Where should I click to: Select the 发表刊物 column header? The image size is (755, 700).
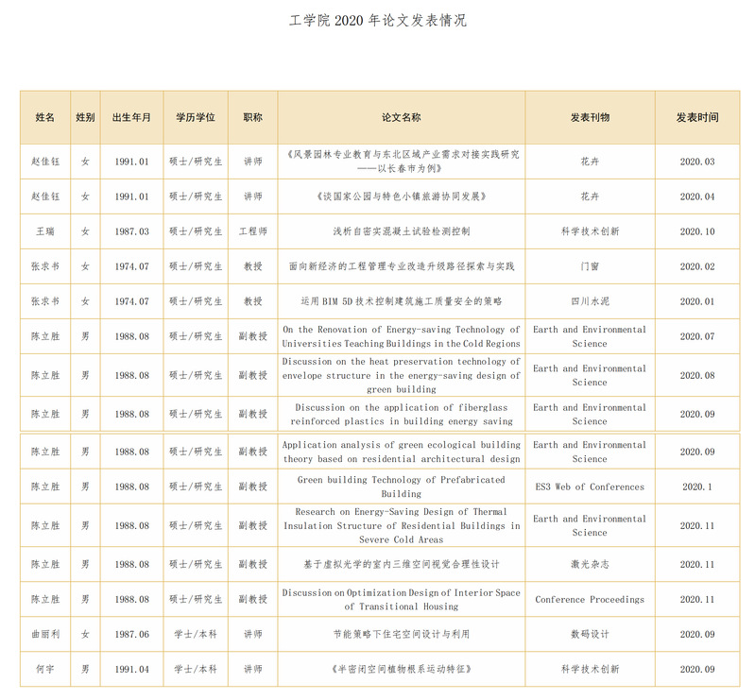click(590, 118)
